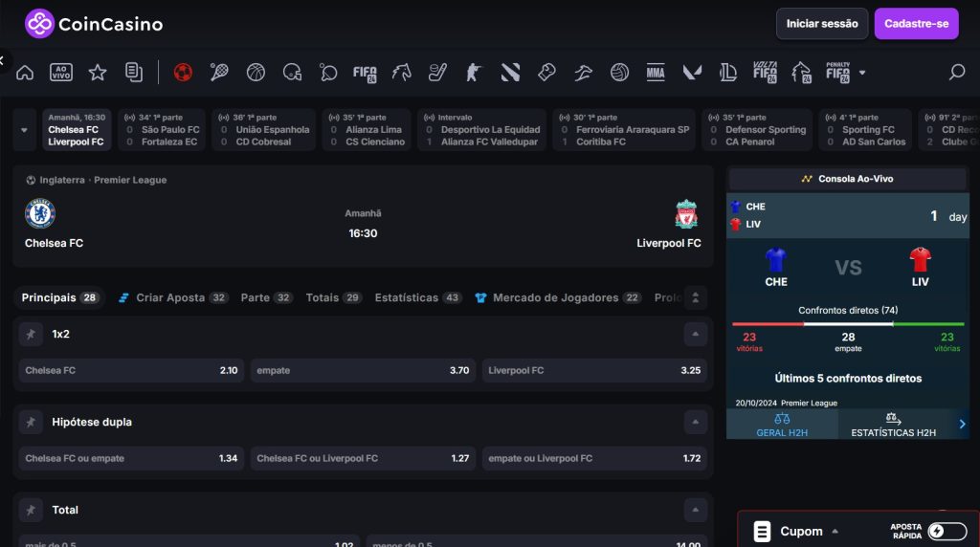980x547 pixels.
Task: Select the basketball sport icon
Action: 256,73
